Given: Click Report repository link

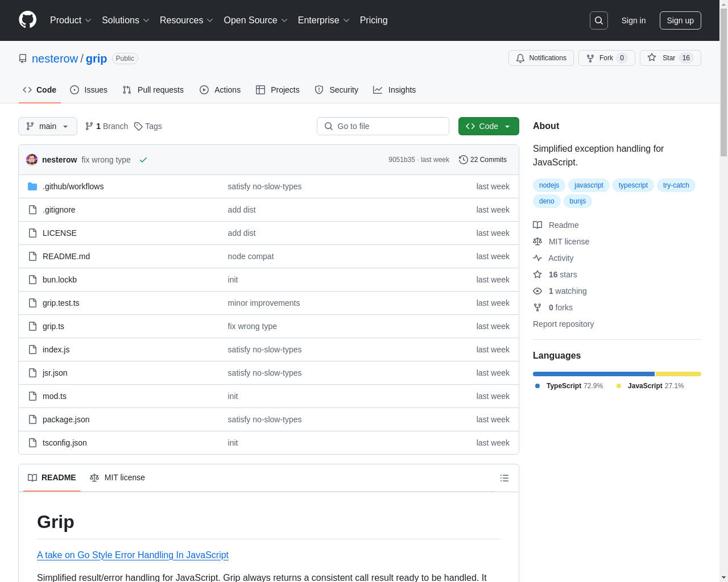Looking at the screenshot, I should (563, 324).
